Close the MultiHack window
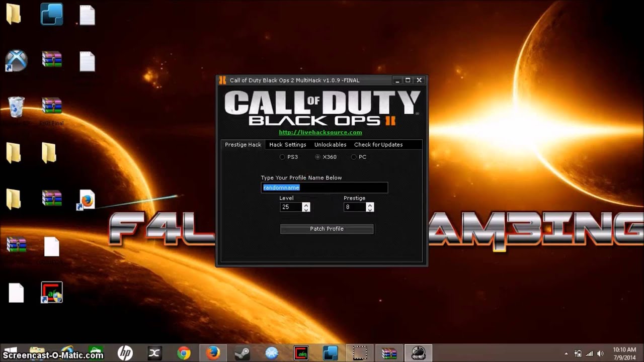 coord(419,80)
